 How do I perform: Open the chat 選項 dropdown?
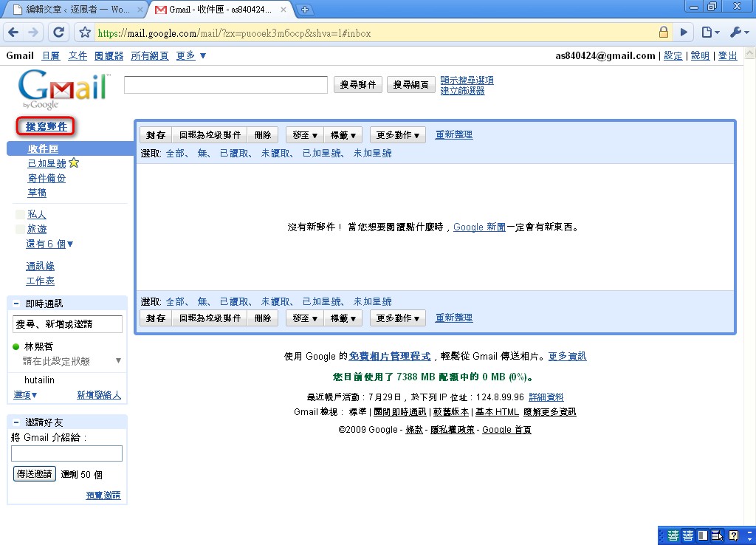tap(25, 395)
